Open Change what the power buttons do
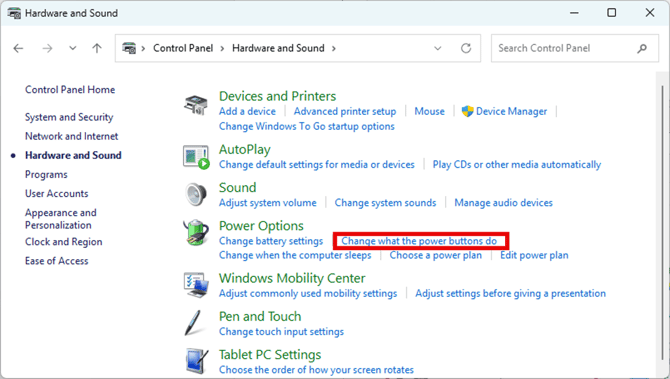Image resolution: width=670 pixels, height=379 pixels. (419, 241)
